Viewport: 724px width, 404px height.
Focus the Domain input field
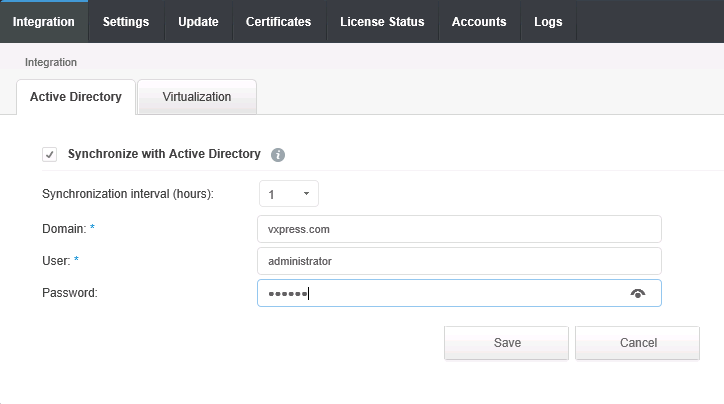(x=459, y=229)
